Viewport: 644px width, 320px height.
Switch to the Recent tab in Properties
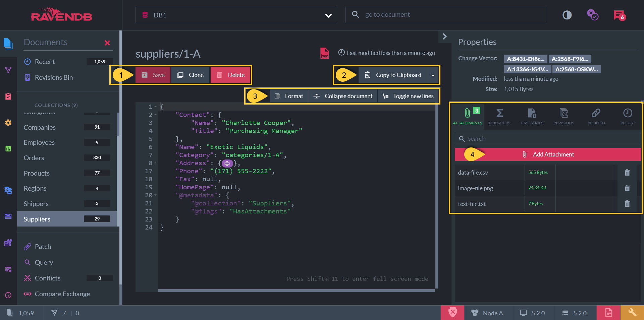point(628,116)
